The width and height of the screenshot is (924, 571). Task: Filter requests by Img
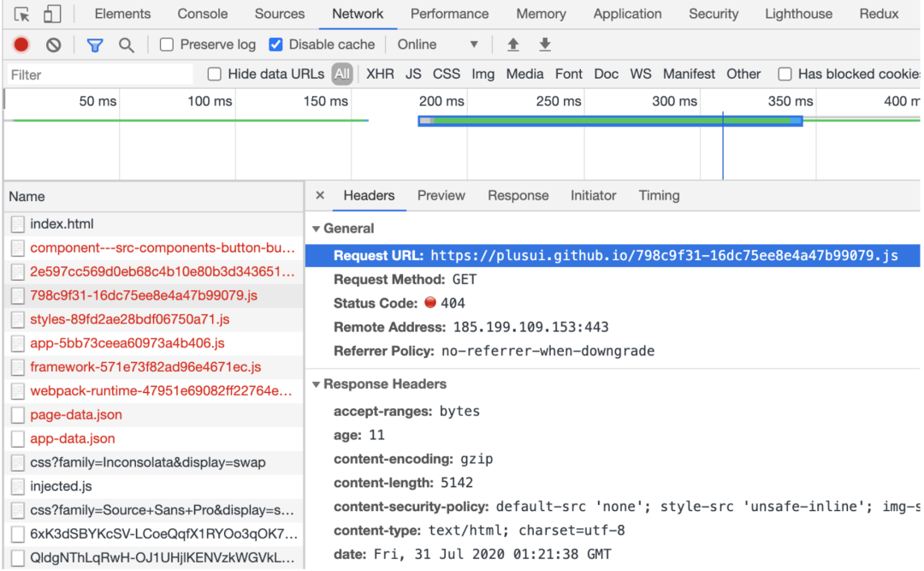[483, 74]
